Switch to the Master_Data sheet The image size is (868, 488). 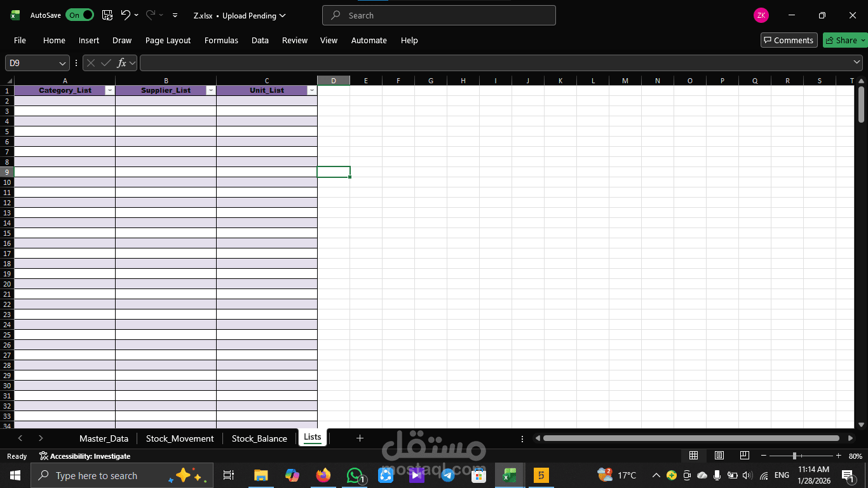pos(104,438)
